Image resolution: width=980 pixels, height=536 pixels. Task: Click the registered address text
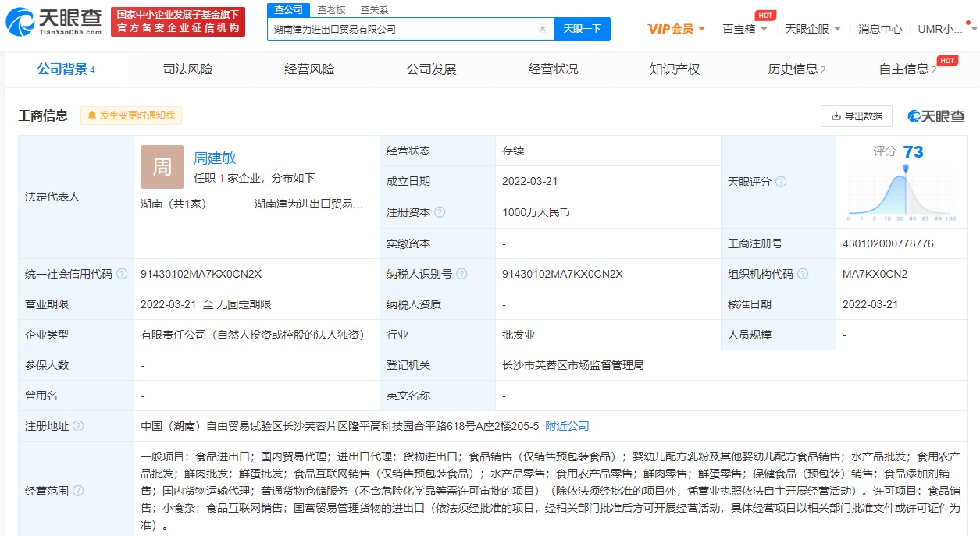[x=340, y=426]
